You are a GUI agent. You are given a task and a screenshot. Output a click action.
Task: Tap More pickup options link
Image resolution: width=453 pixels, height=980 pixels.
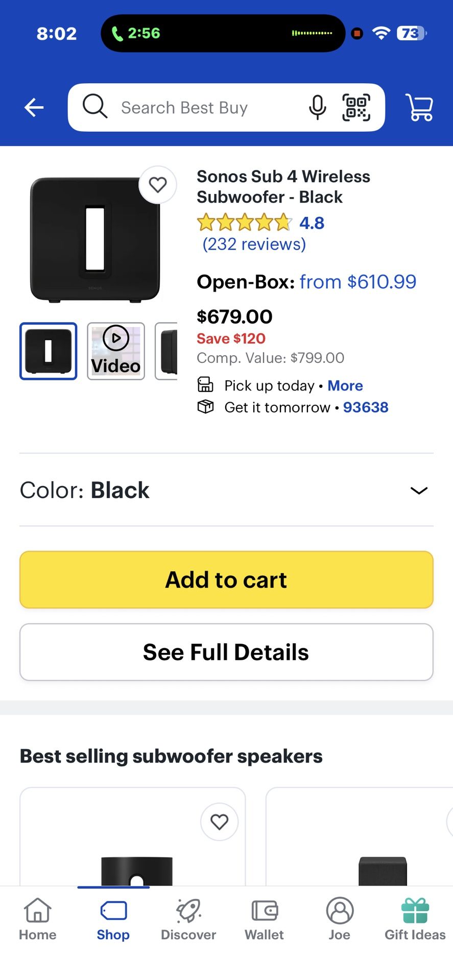click(345, 386)
